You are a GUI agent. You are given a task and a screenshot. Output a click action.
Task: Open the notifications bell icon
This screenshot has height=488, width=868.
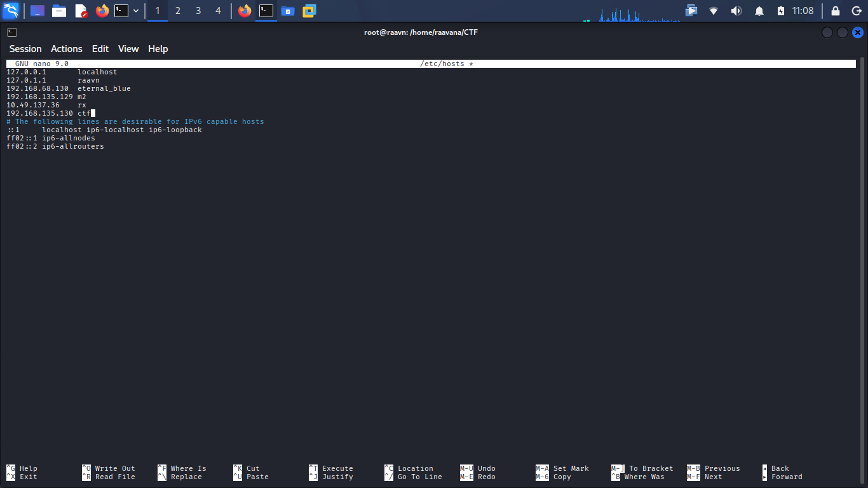click(759, 11)
